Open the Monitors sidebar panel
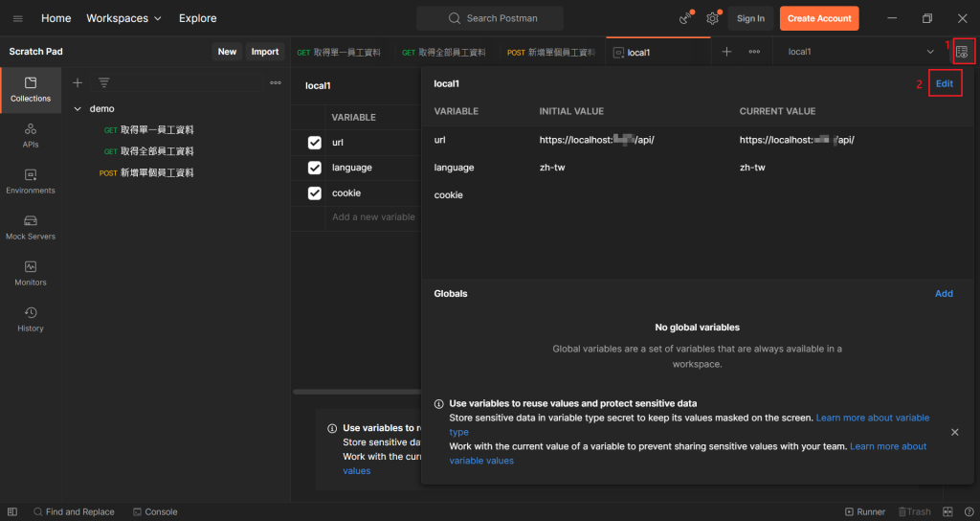Viewport: 980px width, 521px height. [31, 274]
